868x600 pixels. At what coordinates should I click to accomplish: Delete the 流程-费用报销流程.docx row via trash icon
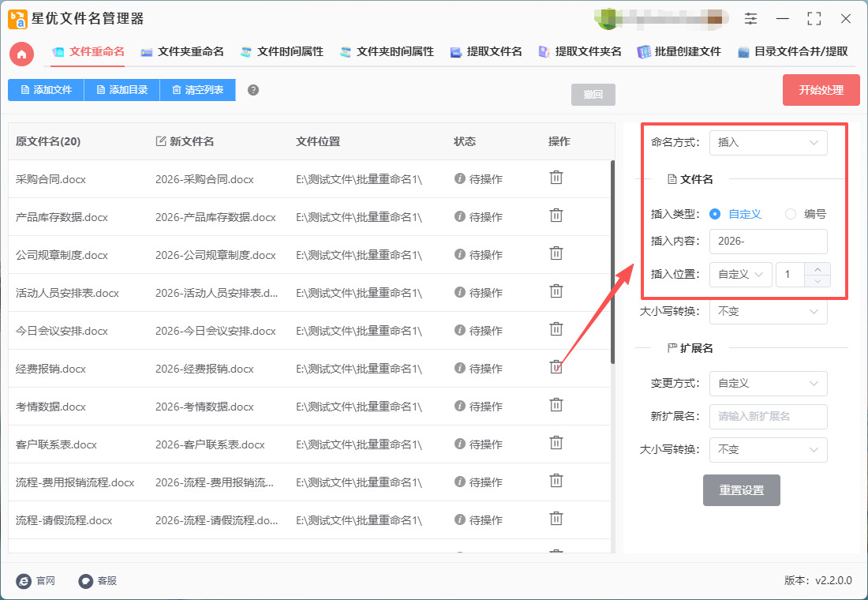(556, 482)
